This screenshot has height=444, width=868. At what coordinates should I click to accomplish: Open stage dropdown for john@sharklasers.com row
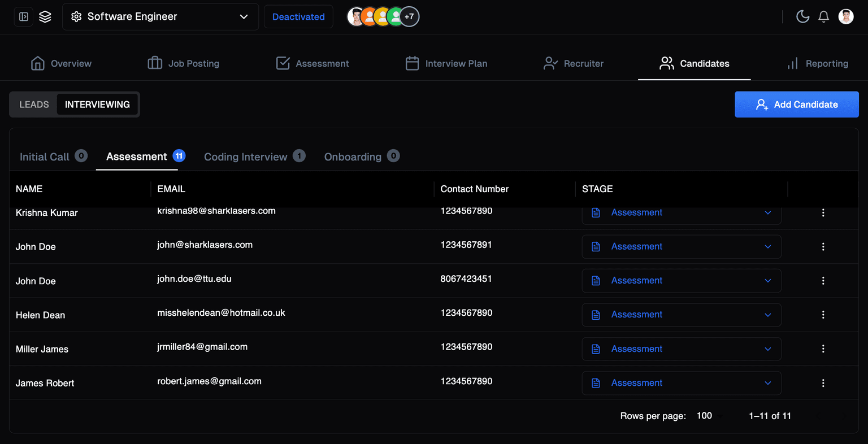(682, 247)
